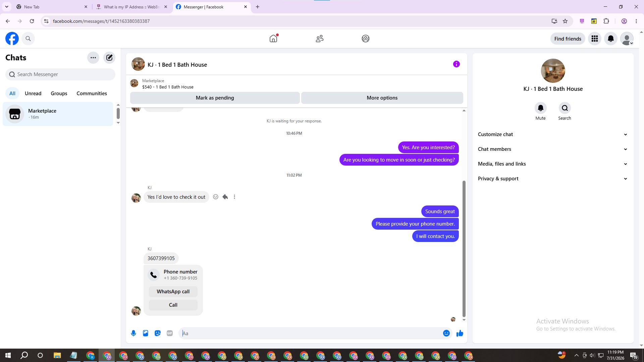644x362 pixels.
Task: Open the account profile avatar menu
Action: (x=627, y=39)
